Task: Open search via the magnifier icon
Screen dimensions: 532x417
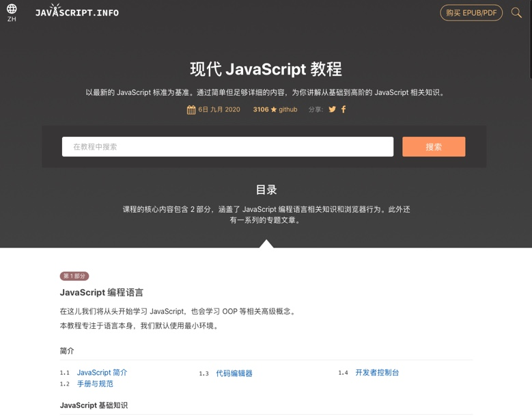Action: pos(516,12)
